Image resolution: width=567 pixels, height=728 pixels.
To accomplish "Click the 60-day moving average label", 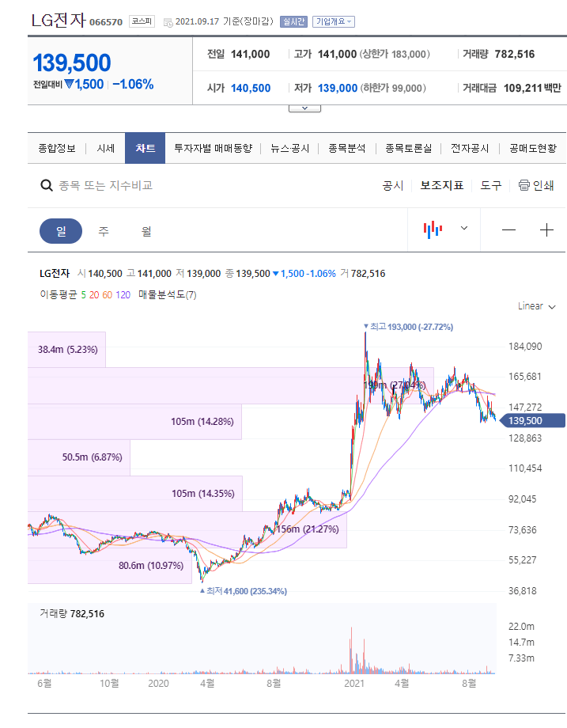I will pos(108,295).
